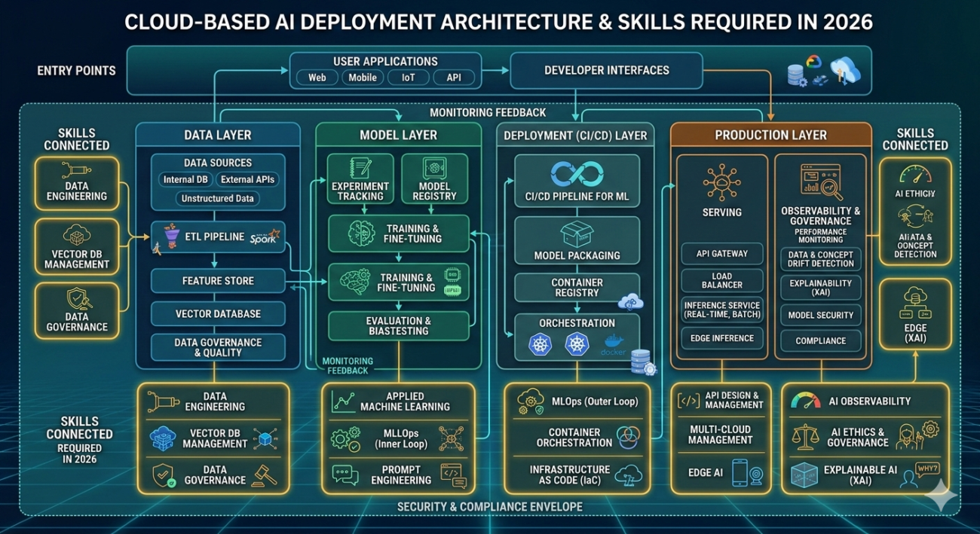980x534 pixels.
Task: Select the Feature Store block
Action: tap(218, 281)
